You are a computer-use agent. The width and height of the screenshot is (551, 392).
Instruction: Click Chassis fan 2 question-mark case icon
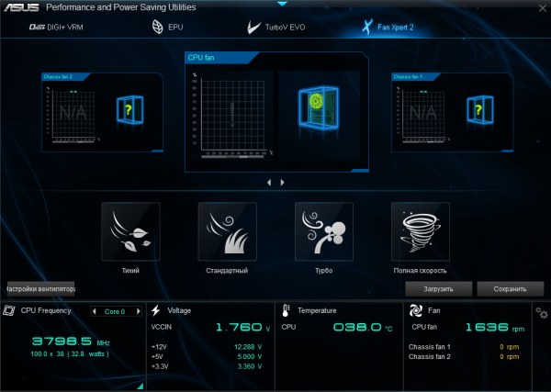(130, 110)
